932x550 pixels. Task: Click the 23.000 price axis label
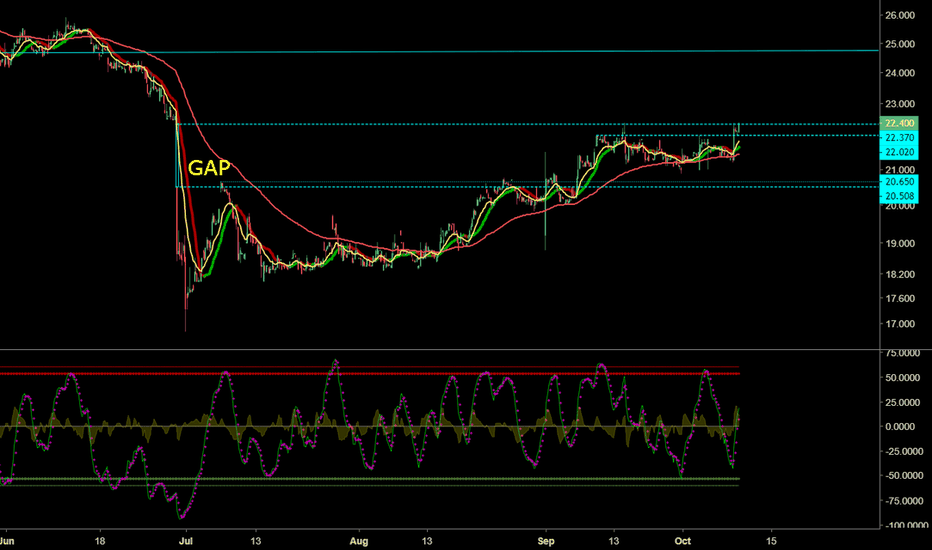click(900, 103)
